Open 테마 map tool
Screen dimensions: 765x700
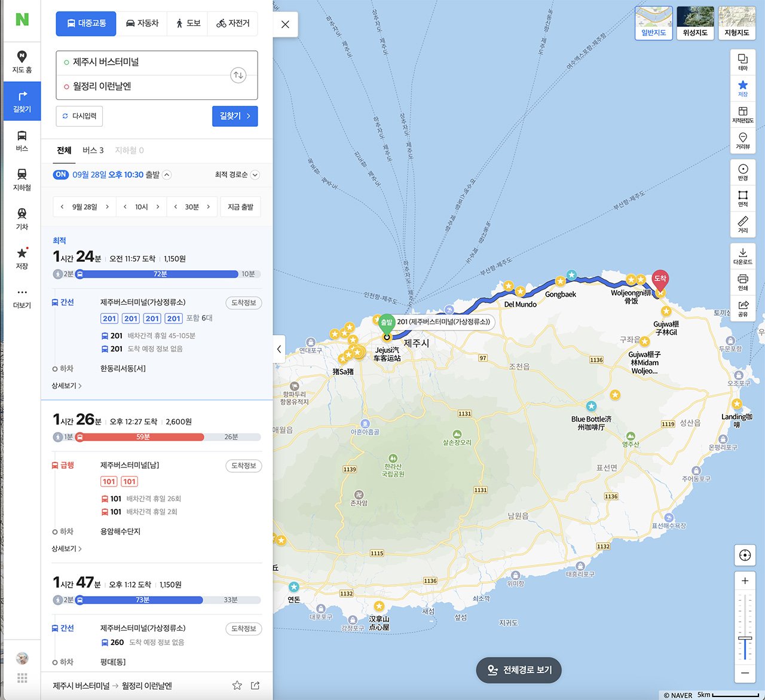click(743, 62)
